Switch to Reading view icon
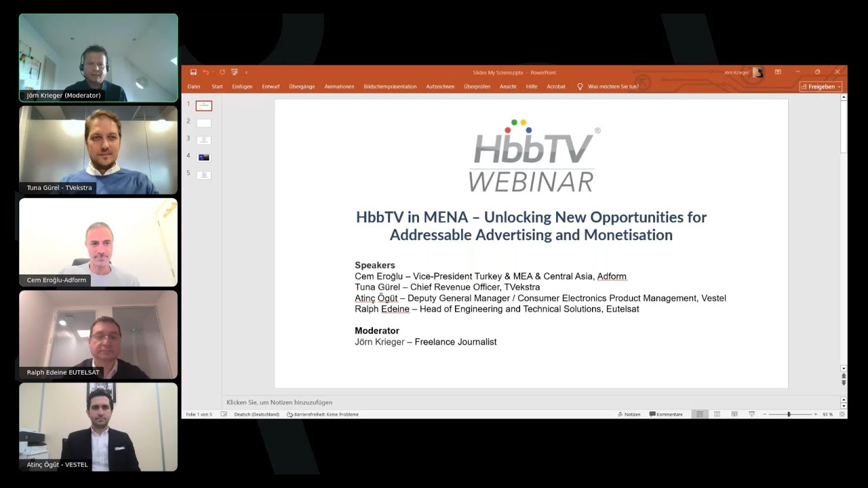This screenshot has width=868, height=488. (x=734, y=414)
